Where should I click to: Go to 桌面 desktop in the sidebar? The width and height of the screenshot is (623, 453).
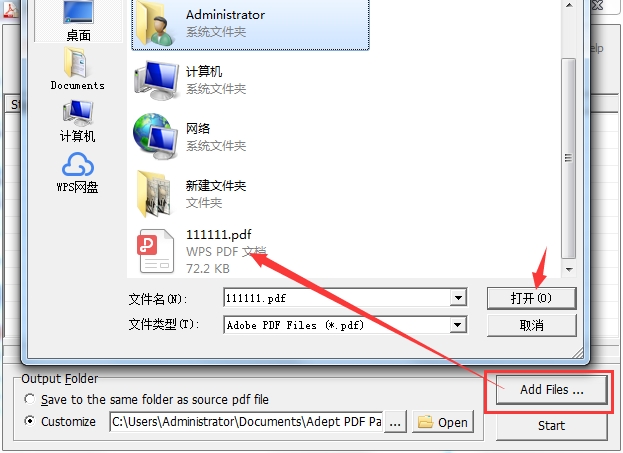tap(78, 21)
